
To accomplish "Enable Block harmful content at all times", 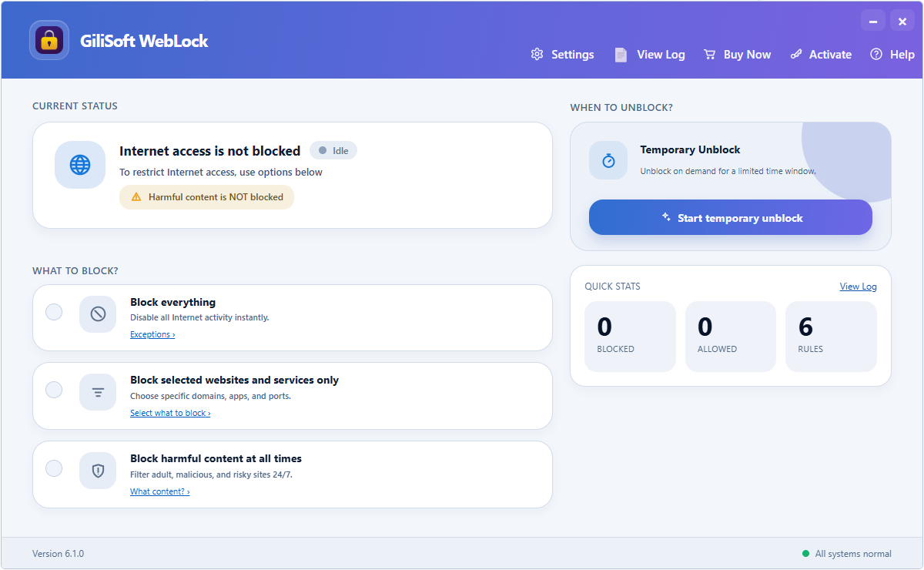I will tap(54, 468).
